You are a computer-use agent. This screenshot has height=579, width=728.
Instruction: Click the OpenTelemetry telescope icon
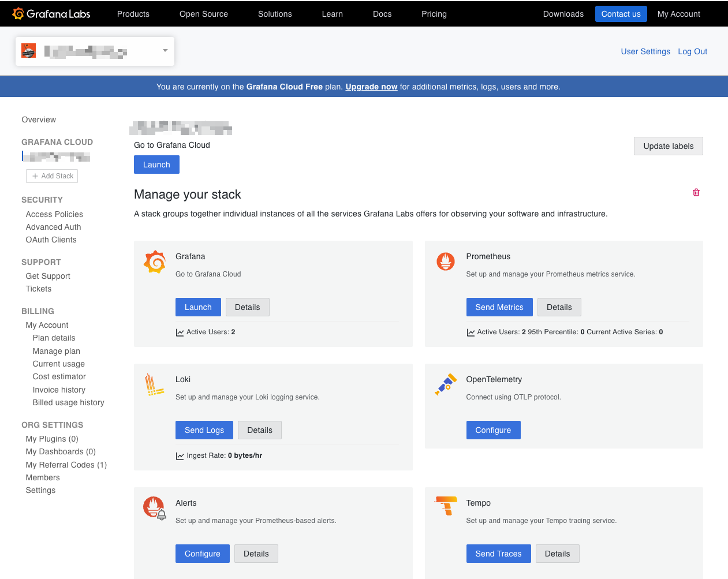click(445, 384)
